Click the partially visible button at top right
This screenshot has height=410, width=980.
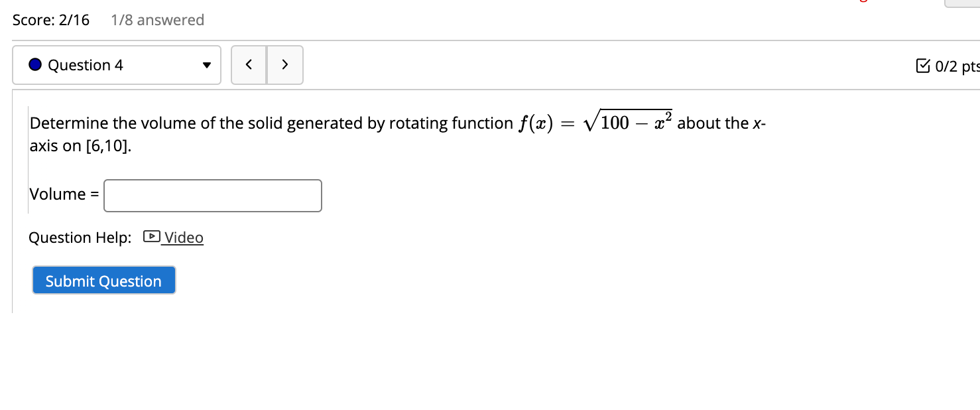tap(961, 3)
